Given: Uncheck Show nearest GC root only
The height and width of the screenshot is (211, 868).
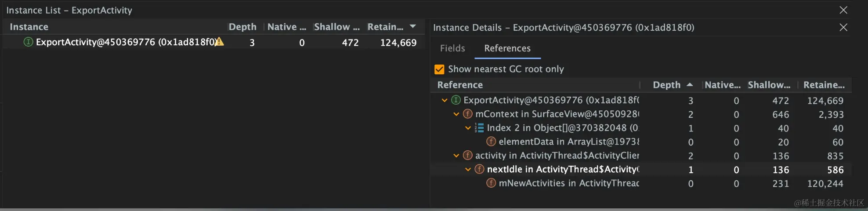Looking at the screenshot, I should [x=439, y=69].
